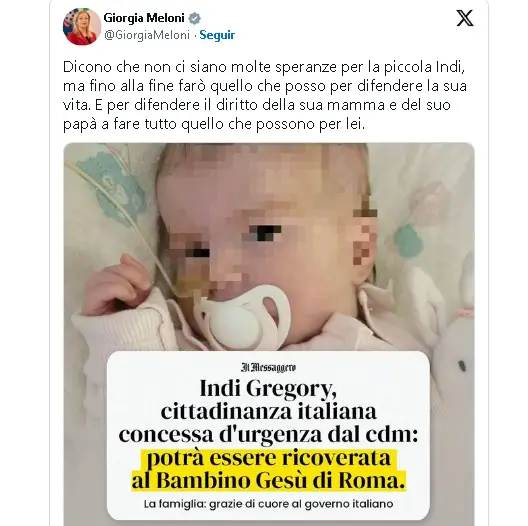Open the X logo link
528x526 pixels.
pyautogui.click(x=465, y=18)
